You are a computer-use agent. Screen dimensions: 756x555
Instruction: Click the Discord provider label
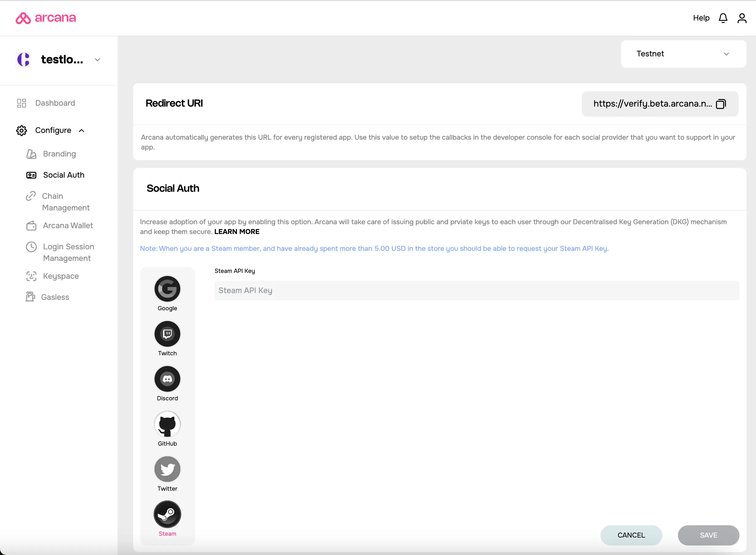(x=167, y=398)
